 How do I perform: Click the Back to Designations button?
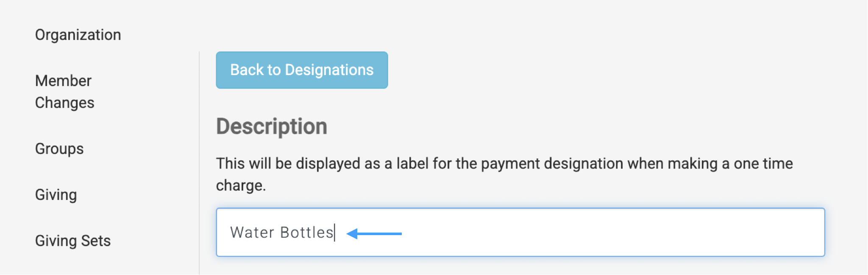302,70
